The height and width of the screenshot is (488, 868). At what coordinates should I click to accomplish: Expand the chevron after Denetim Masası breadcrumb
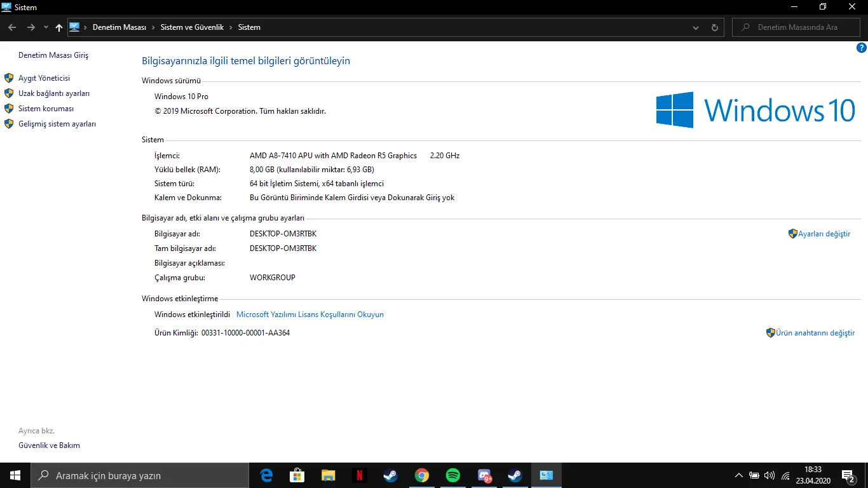[x=153, y=27]
